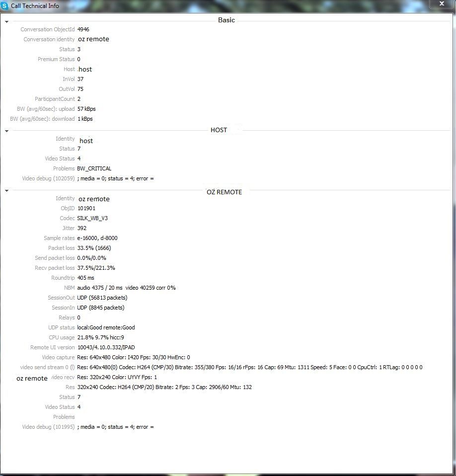456x476 pixels.
Task: Click the Basic section heading
Action: pyautogui.click(x=227, y=20)
